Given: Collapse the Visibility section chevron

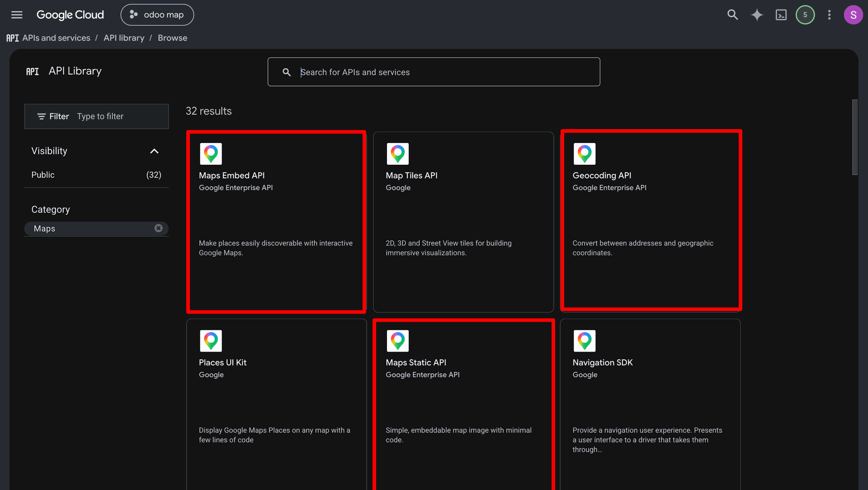Looking at the screenshot, I should click(x=154, y=151).
